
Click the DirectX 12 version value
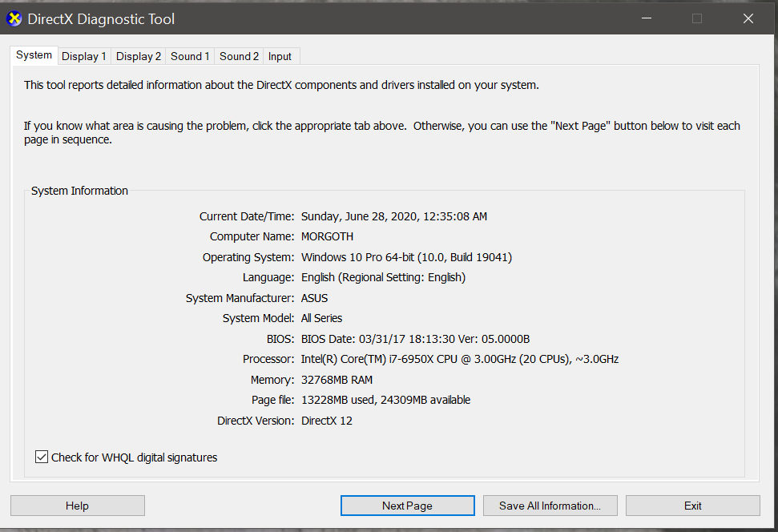[x=326, y=421]
